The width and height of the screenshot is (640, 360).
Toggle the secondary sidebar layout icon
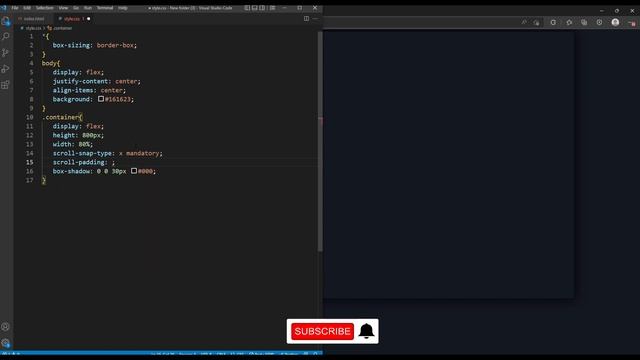tap(262, 8)
